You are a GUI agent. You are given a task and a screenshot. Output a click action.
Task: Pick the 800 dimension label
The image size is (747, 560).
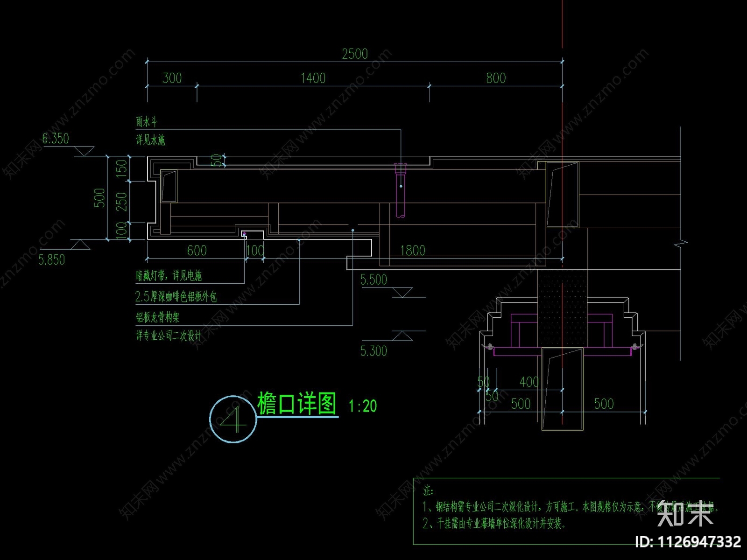click(496, 78)
